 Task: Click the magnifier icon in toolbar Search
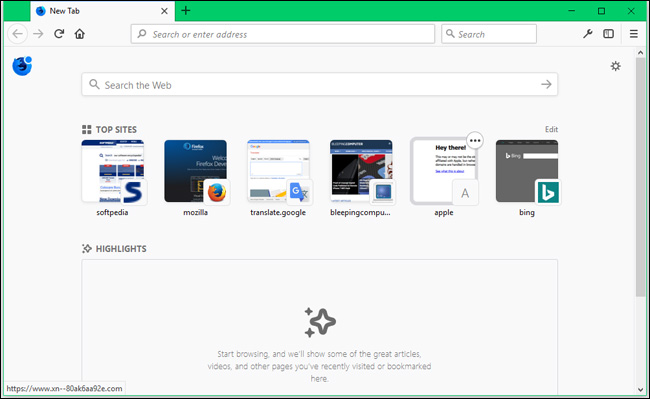point(450,34)
